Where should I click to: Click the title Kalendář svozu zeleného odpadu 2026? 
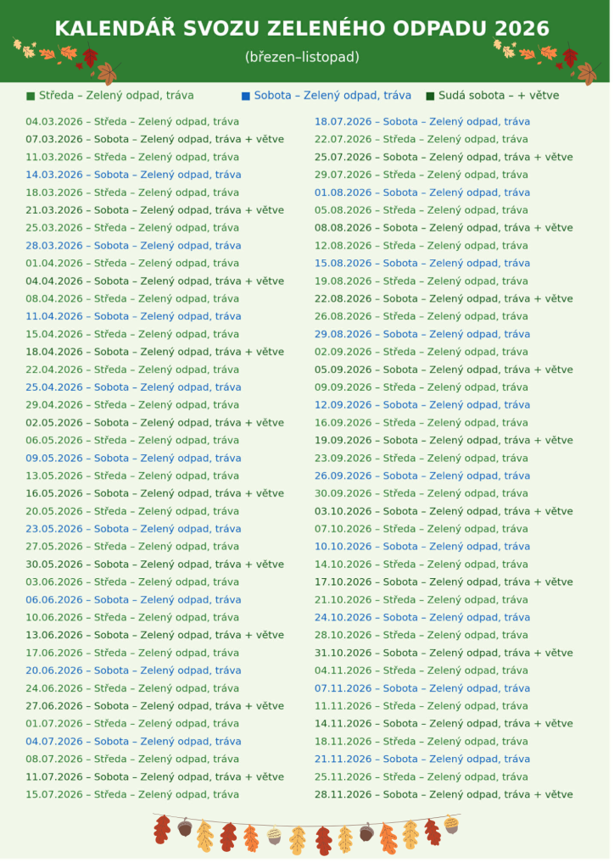[x=304, y=29]
